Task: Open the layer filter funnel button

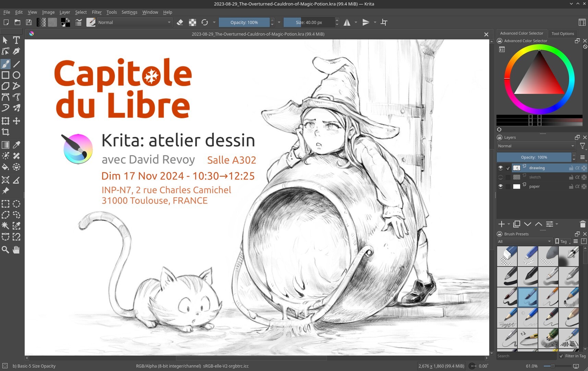Action: coord(582,146)
